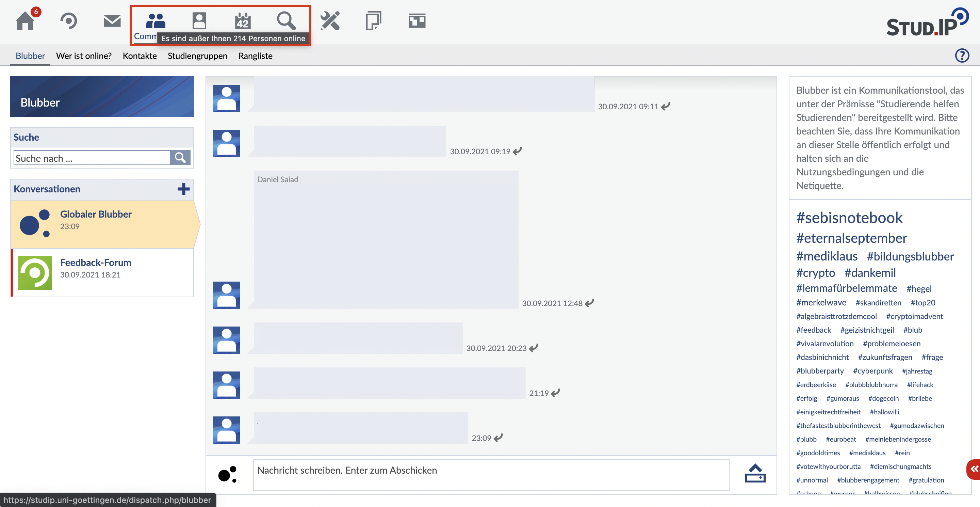
Task: Focus the 'Suche nach ...' search field
Action: pos(92,158)
